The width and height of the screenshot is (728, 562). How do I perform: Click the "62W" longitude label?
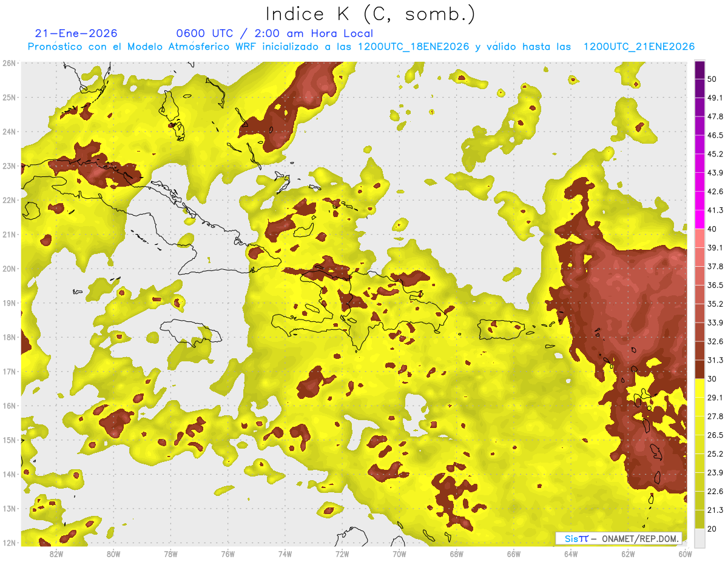tap(629, 554)
